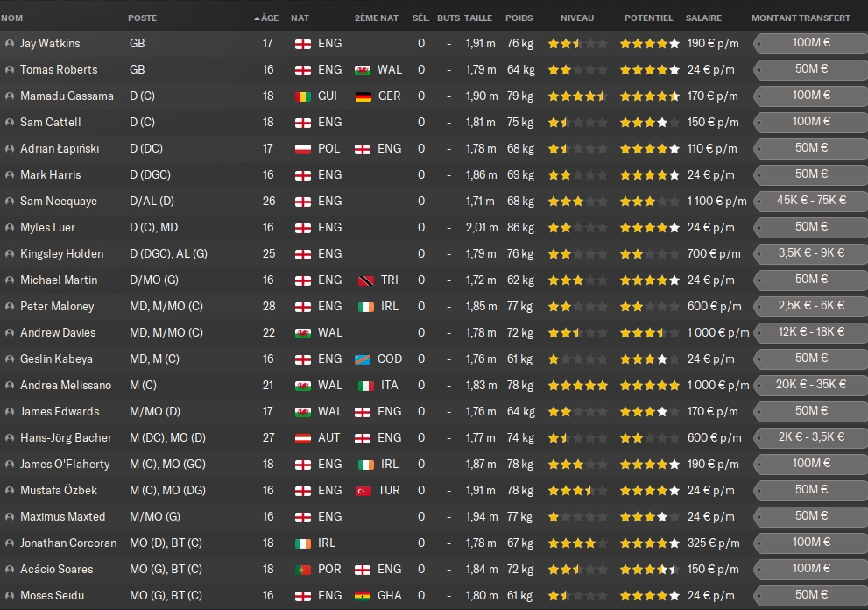Click Peter Maloney's 2,5K € - 6K € value
The image size is (868, 610).
pos(811,306)
